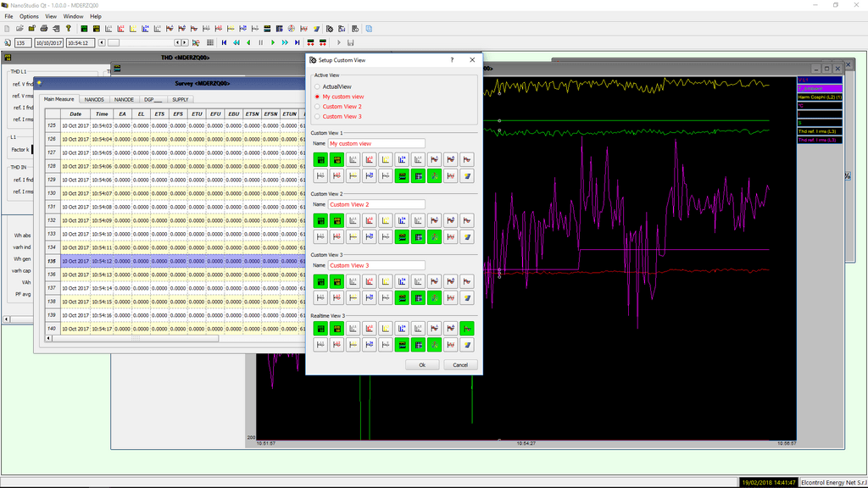Click the dialog's question mark help button

pyautogui.click(x=452, y=60)
